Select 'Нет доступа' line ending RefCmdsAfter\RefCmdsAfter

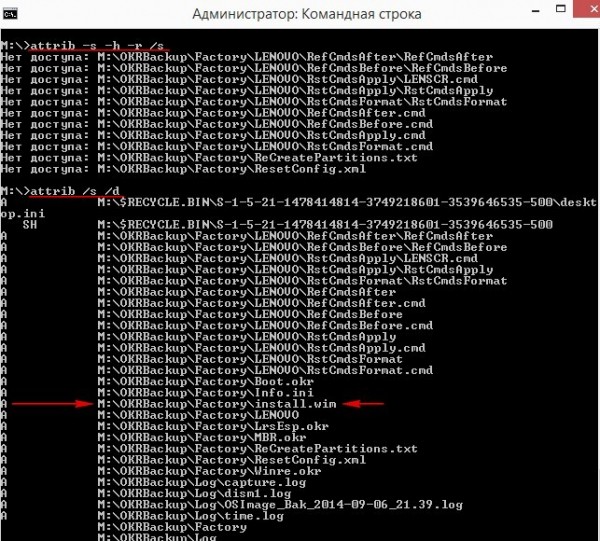[x=247, y=57]
